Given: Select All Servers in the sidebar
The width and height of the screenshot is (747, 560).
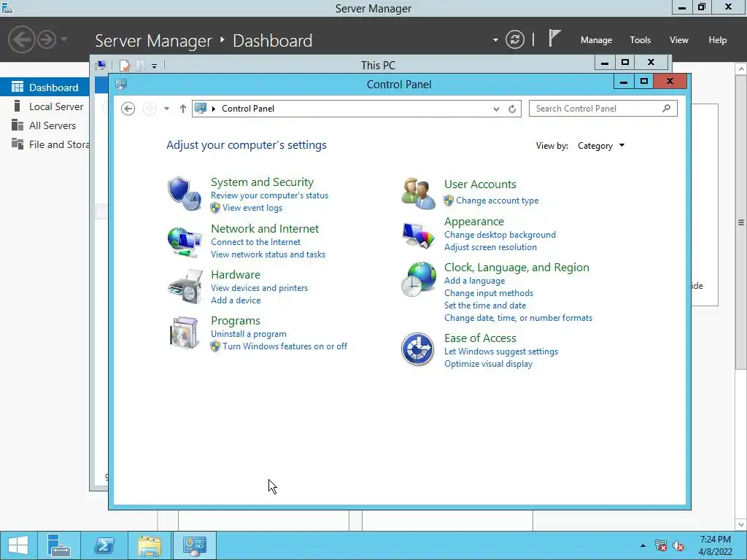Looking at the screenshot, I should point(44,125).
